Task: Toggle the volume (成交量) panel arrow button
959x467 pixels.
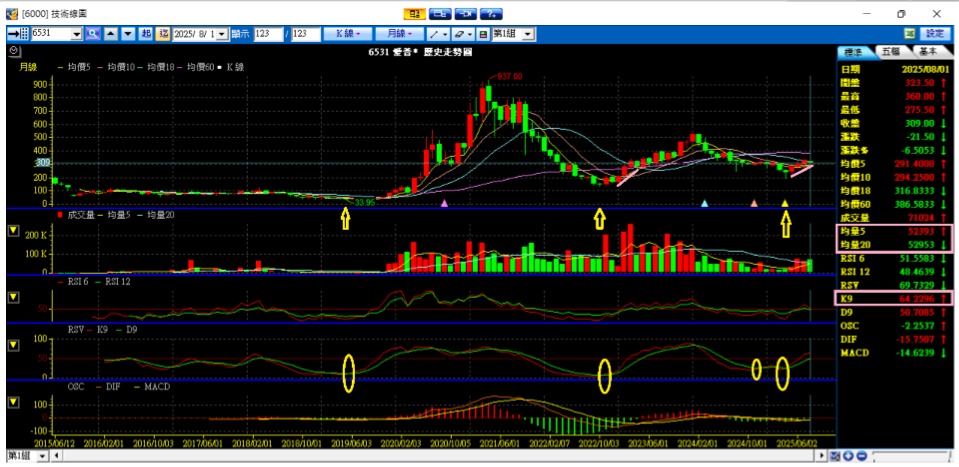Action: [x=13, y=231]
